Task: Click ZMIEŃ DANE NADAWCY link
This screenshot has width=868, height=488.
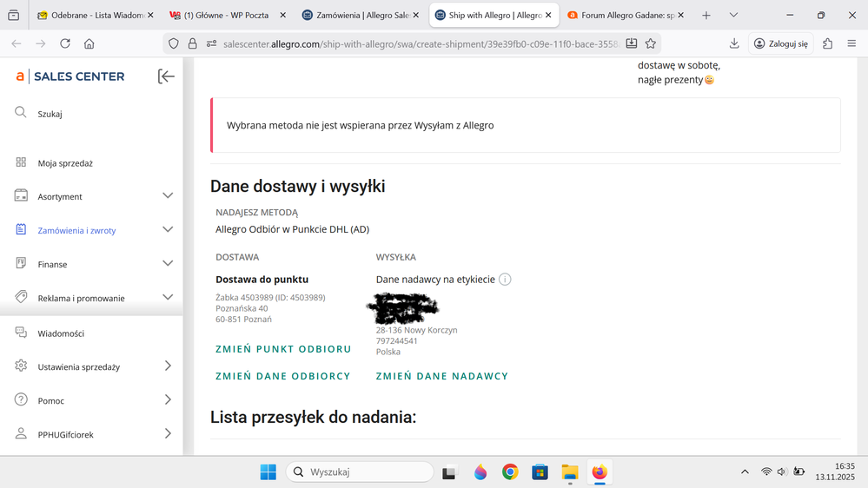Action: point(441,376)
